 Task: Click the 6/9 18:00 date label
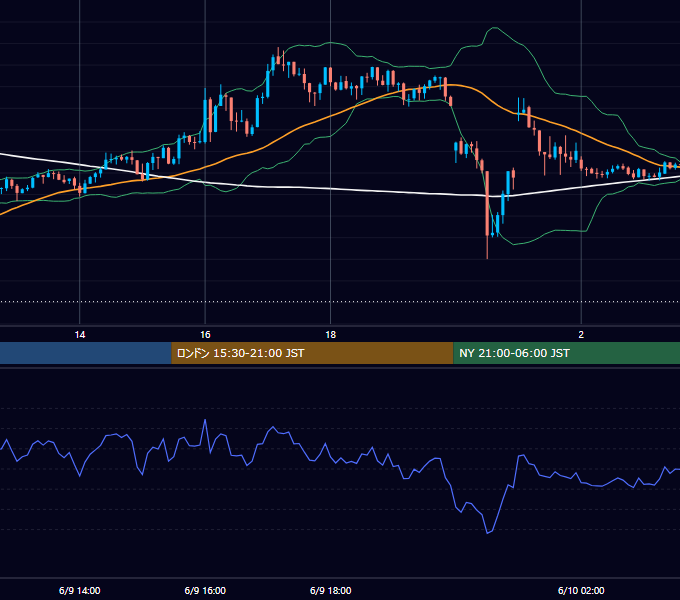(330, 590)
